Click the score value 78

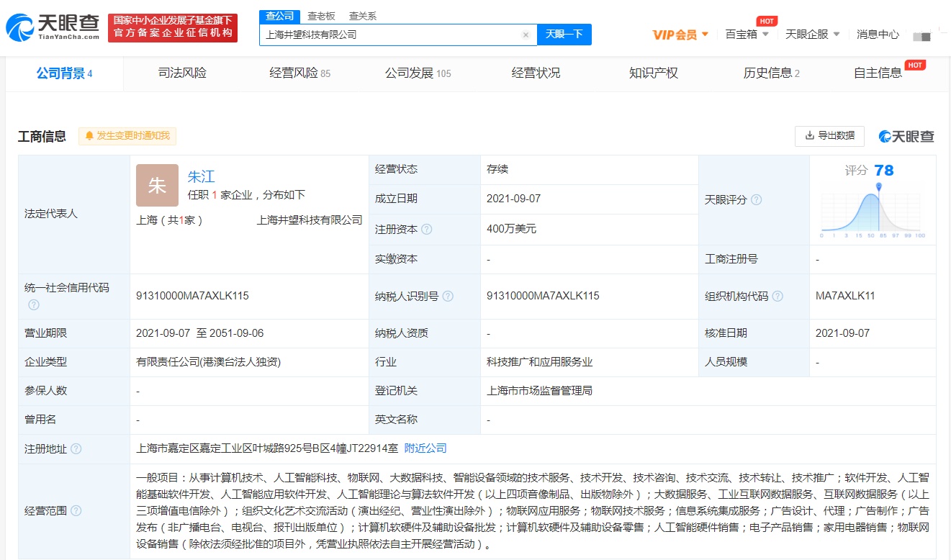884,171
